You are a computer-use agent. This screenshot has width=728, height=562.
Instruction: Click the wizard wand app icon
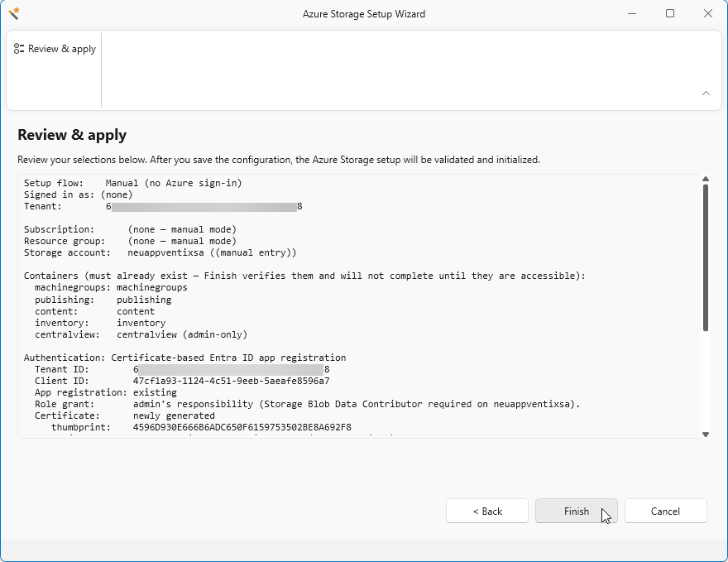[x=14, y=13]
